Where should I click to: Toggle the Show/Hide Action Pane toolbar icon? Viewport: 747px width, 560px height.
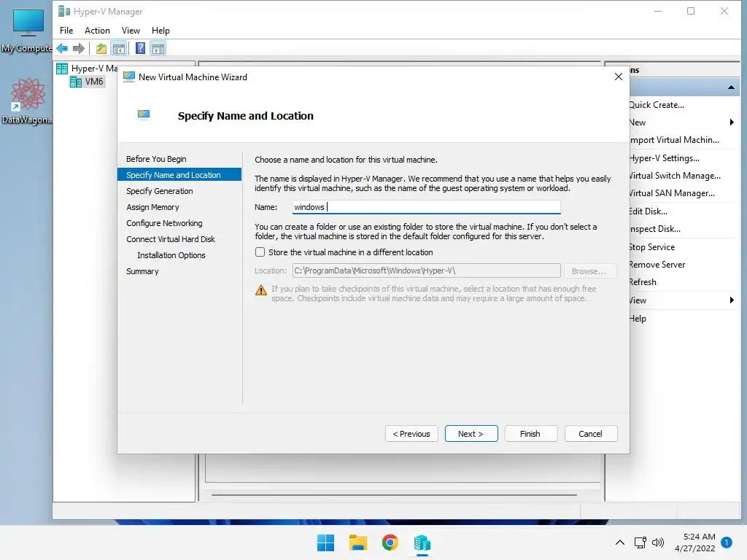158,48
